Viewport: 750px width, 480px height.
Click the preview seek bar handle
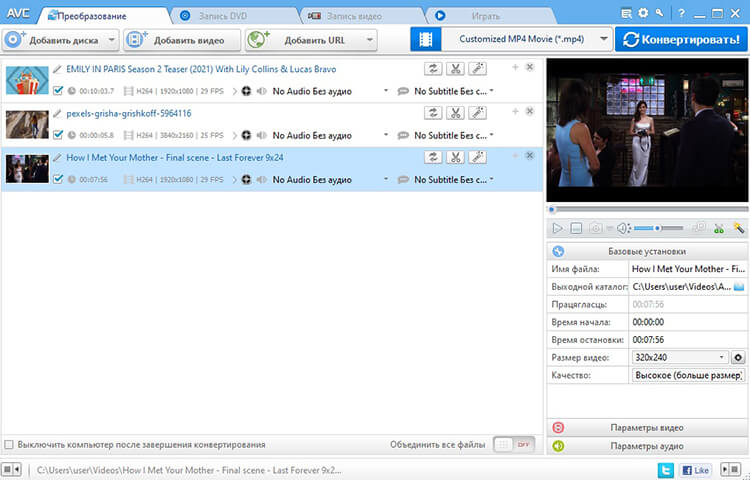point(552,209)
